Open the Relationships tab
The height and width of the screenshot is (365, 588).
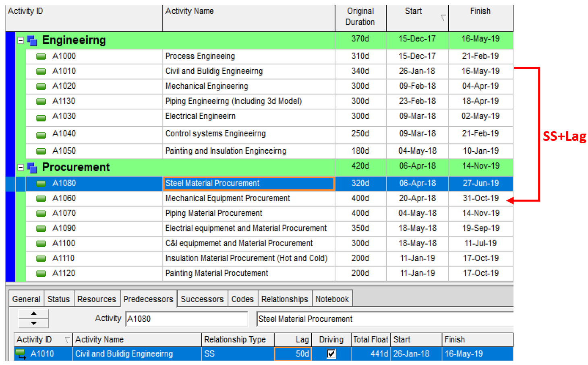pos(285,298)
